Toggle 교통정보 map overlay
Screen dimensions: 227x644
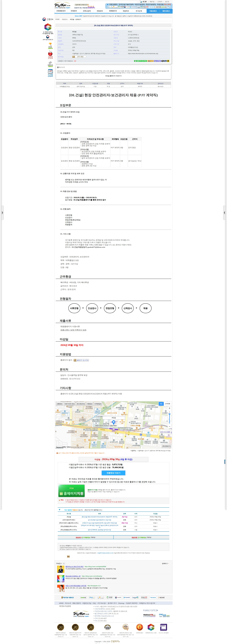pyautogui.click(x=60, y=404)
